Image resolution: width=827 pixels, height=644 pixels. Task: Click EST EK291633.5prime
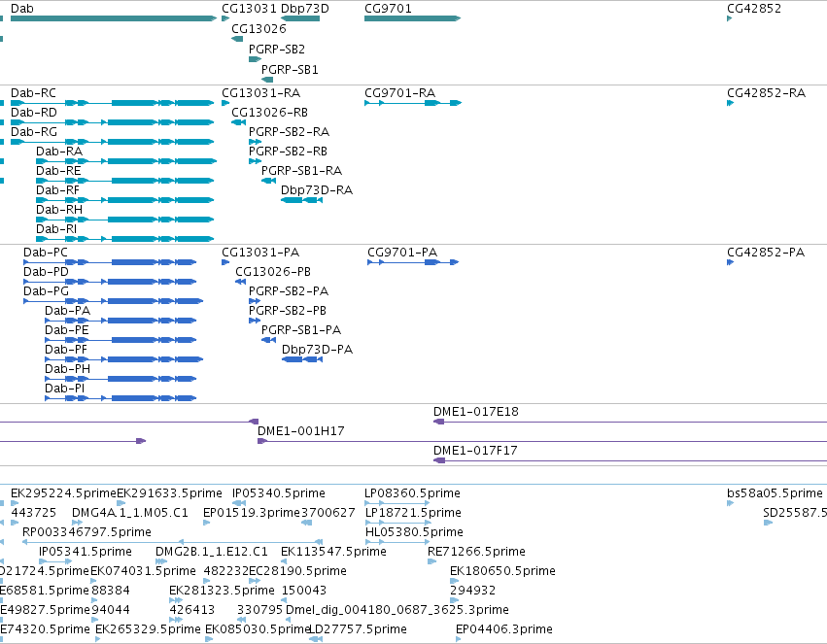169,493
